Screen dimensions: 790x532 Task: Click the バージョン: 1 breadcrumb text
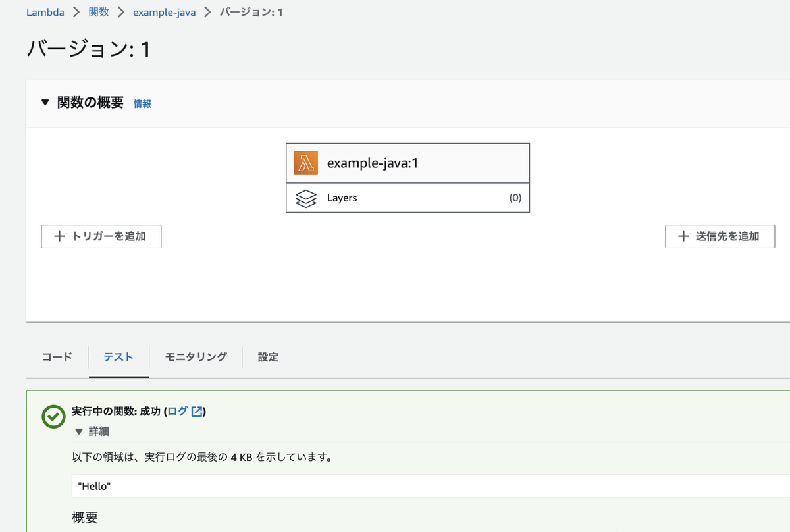[x=251, y=13]
